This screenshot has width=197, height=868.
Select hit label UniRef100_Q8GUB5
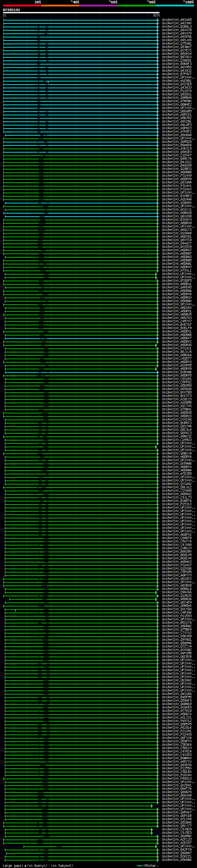pos(176,111)
